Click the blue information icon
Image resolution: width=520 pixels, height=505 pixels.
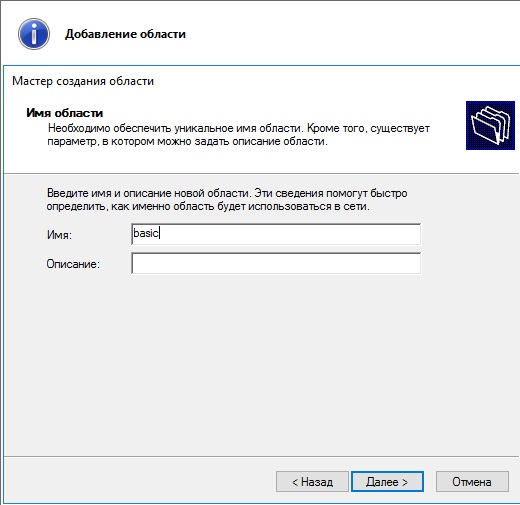[x=34, y=34]
